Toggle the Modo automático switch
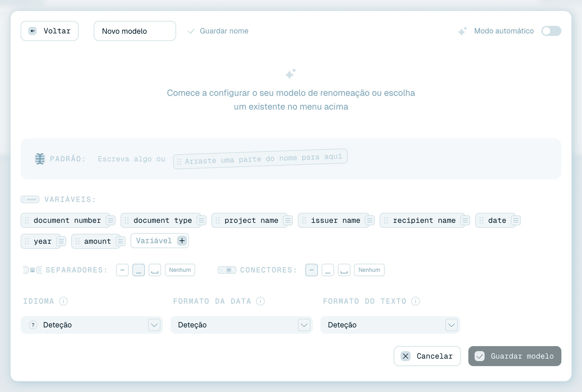The image size is (582, 392). point(551,31)
